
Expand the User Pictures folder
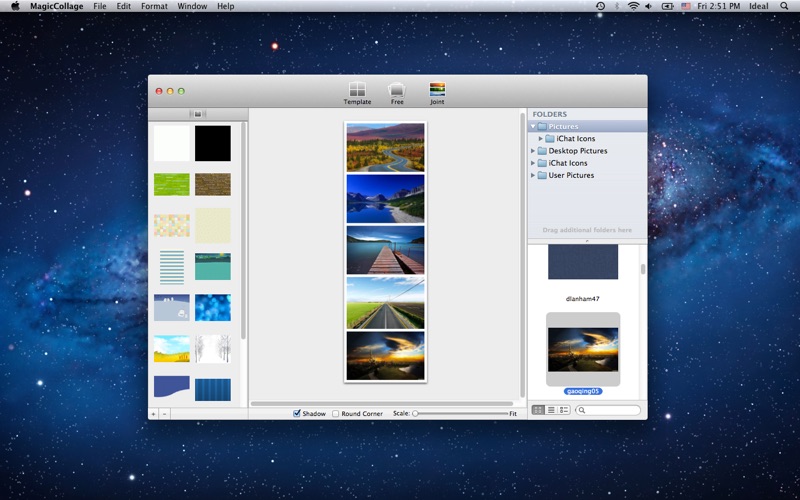[x=533, y=175]
